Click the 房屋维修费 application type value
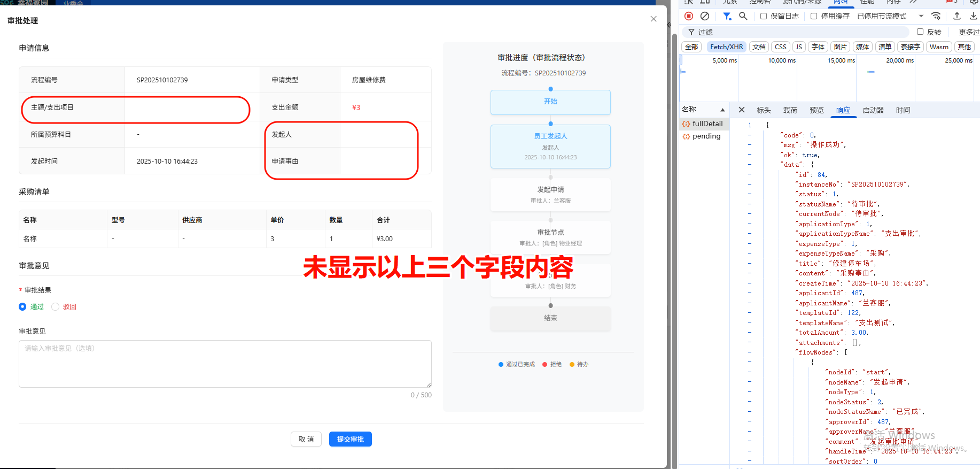This screenshot has width=980, height=469. coord(369,80)
